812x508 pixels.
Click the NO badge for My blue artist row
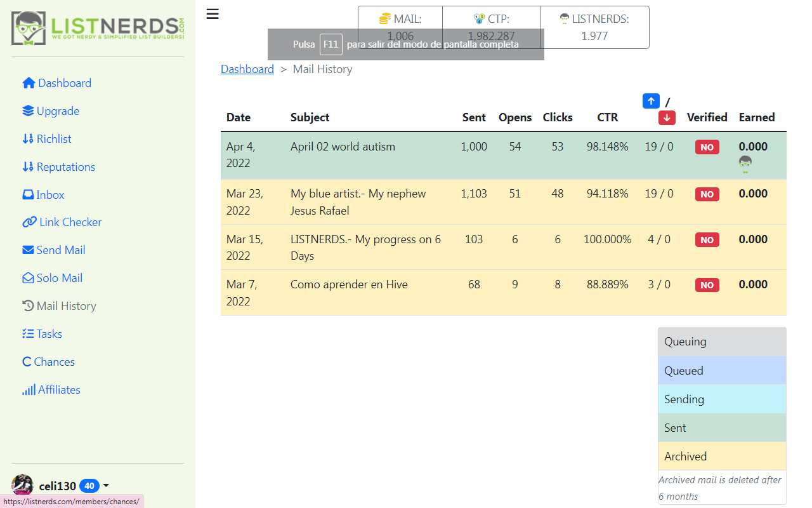pyautogui.click(x=707, y=194)
